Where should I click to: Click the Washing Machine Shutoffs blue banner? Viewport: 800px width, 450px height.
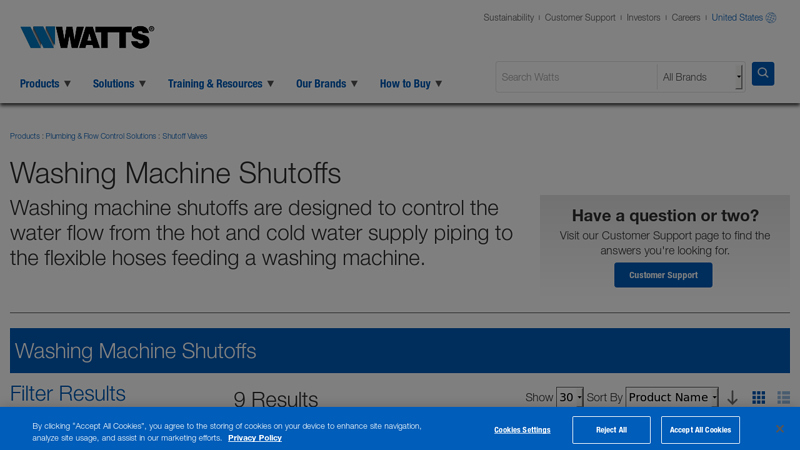coord(399,351)
